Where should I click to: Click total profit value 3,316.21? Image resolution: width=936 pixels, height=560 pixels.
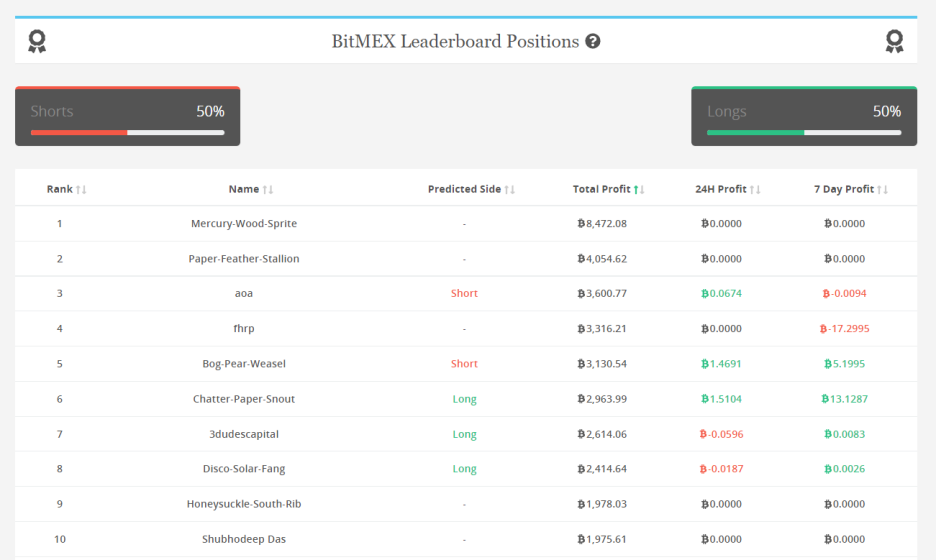tap(602, 328)
